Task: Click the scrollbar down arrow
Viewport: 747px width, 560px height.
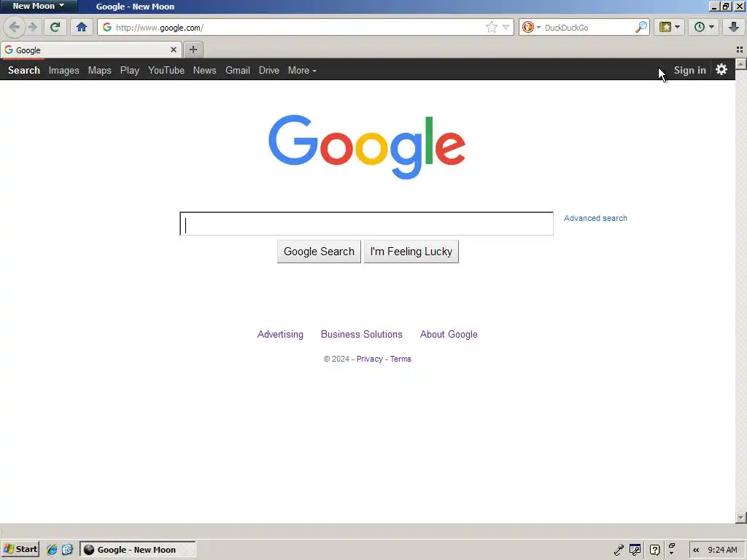Action: coord(741,518)
